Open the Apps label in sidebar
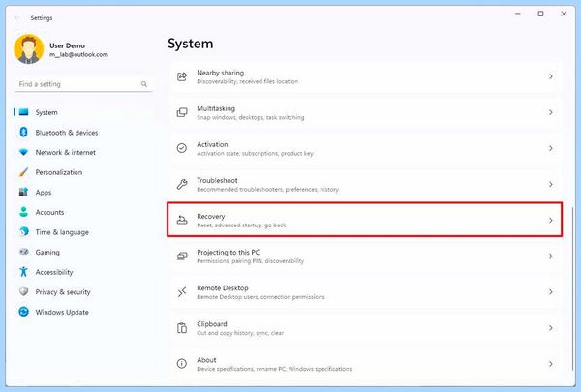 (44, 193)
